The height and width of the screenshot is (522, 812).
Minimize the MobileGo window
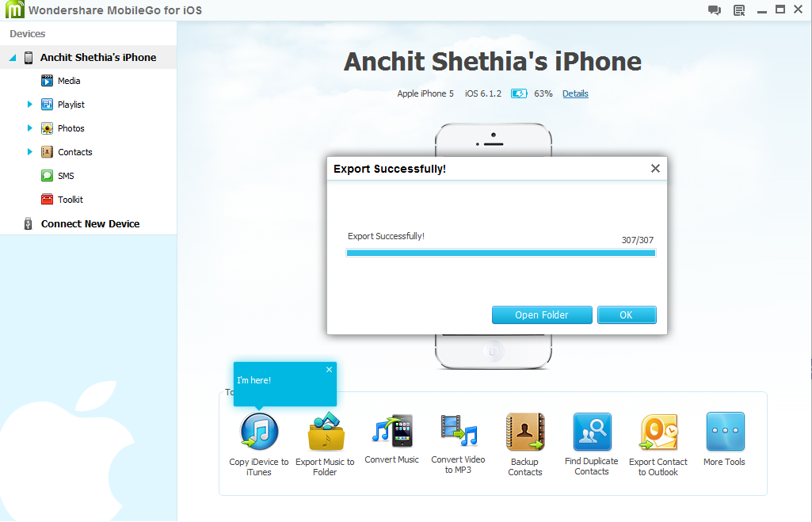point(762,10)
